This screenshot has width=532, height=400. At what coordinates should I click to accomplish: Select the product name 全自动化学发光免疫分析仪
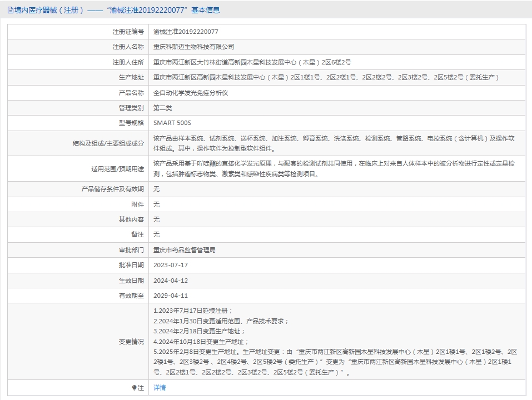[191, 93]
